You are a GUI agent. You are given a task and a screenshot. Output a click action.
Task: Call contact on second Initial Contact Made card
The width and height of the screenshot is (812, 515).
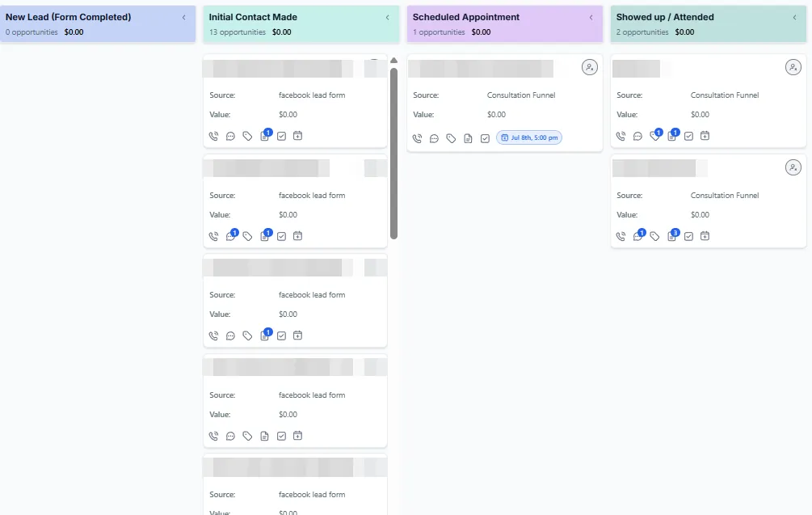point(213,236)
